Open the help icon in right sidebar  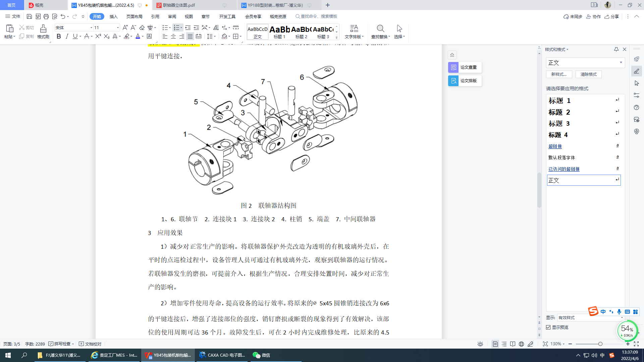[637, 107]
